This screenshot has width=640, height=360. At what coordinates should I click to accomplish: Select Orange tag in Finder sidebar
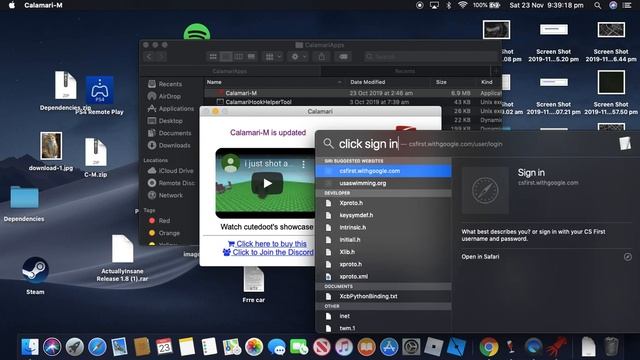[169, 233]
